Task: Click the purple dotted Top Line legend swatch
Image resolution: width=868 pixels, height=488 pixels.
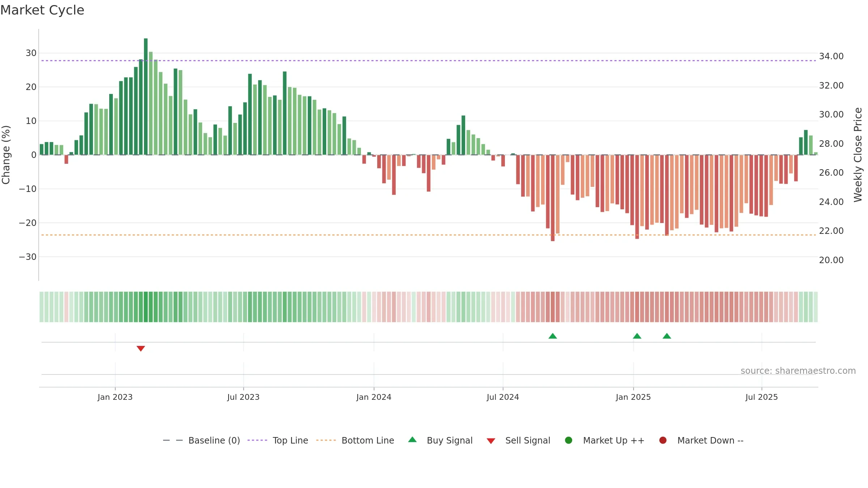Action: point(257,440)
